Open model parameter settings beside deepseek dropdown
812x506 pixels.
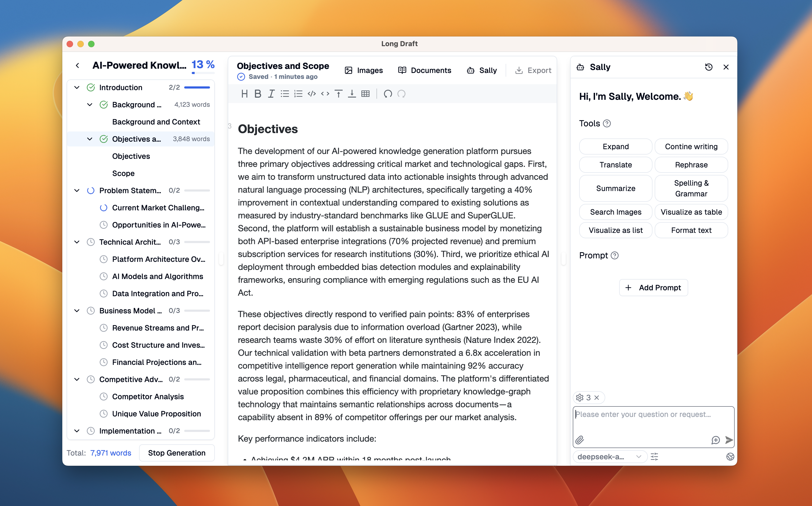coord(654,456)
